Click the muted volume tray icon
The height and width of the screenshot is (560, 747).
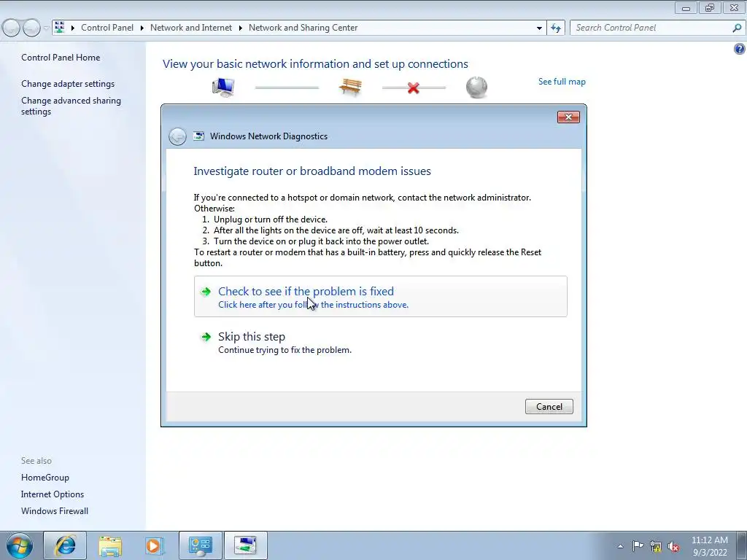coord(673,547)
